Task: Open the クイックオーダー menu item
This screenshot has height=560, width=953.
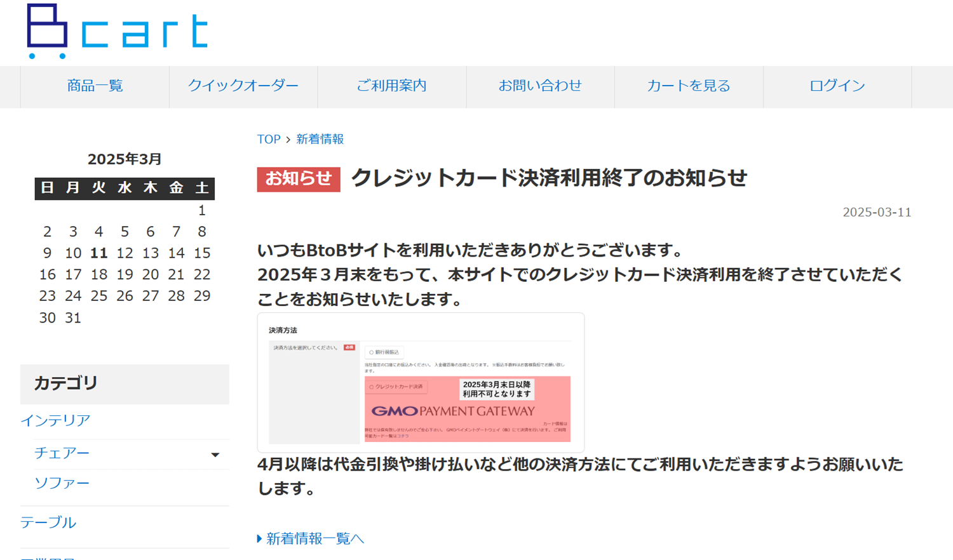Action: 243,86
